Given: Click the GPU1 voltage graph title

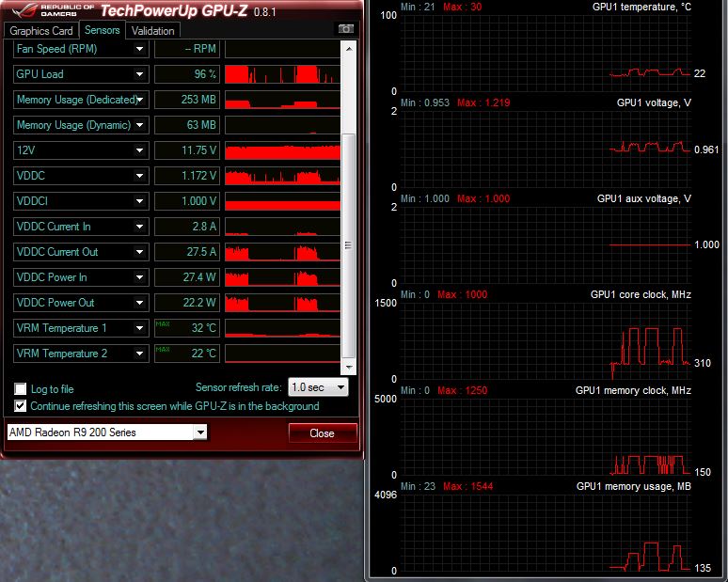Looking at the screenshot, I should [654, 102].
